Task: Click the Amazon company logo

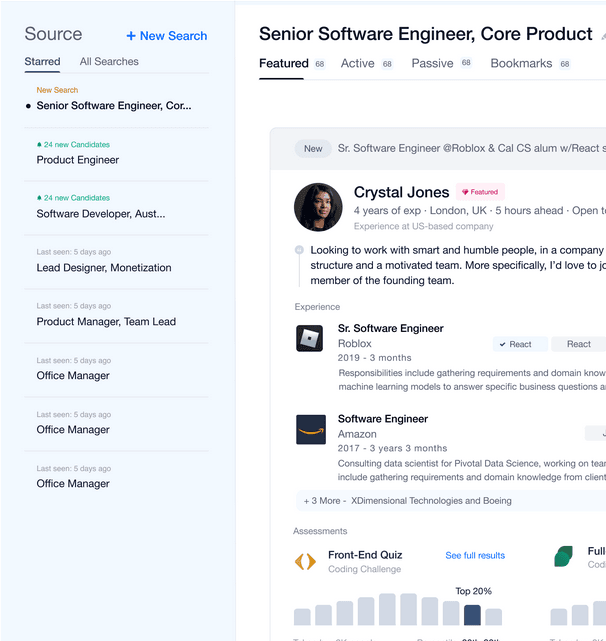Action: (310, 430)
